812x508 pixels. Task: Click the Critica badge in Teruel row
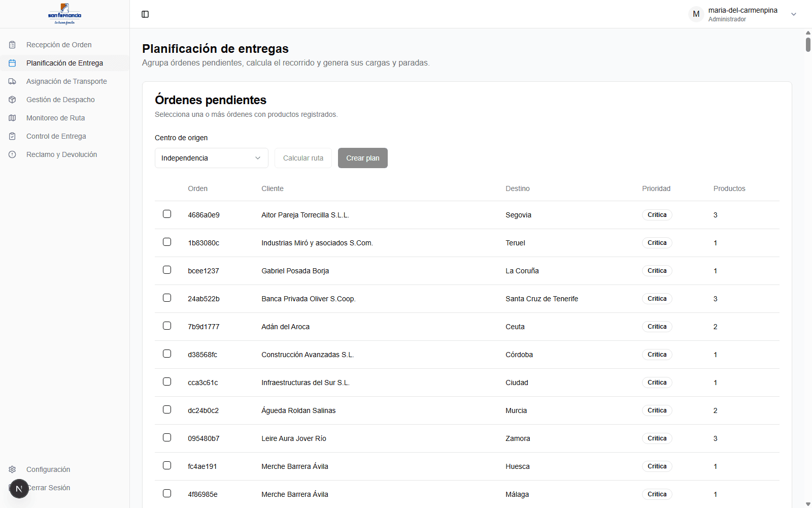(657, 243)
